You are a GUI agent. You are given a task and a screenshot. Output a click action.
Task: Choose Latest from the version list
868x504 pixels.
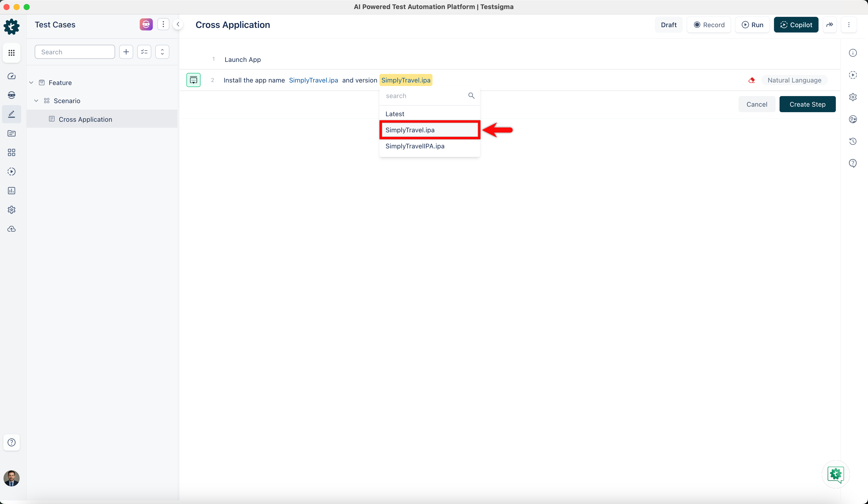[429, 114]
